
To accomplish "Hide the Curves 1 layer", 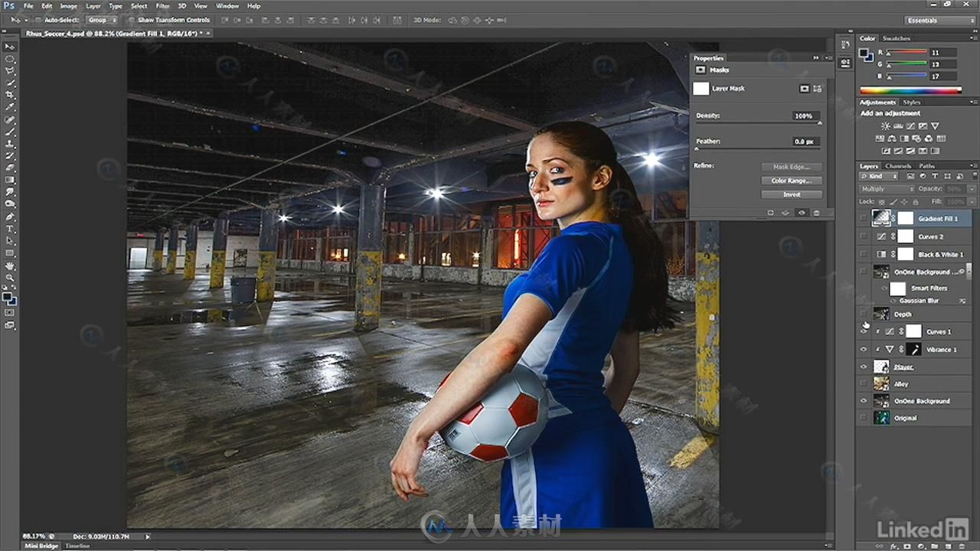I will click(864, 331).
